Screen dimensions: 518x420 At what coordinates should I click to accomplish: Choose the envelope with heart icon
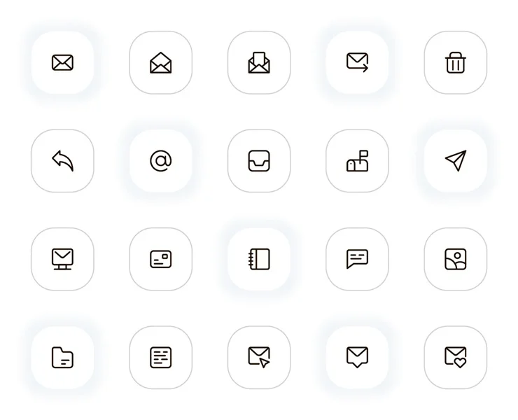point(456,357)
